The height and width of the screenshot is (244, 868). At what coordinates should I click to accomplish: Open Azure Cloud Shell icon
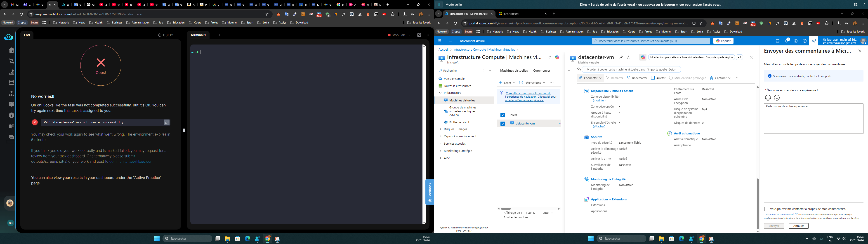pos(777,41)
